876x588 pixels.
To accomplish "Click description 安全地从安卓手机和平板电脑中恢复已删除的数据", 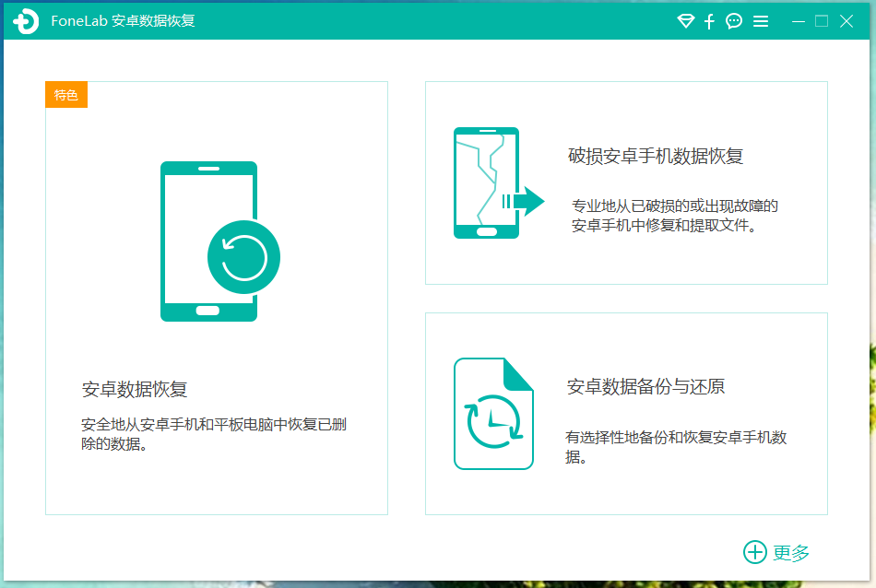I will [214, 434].
